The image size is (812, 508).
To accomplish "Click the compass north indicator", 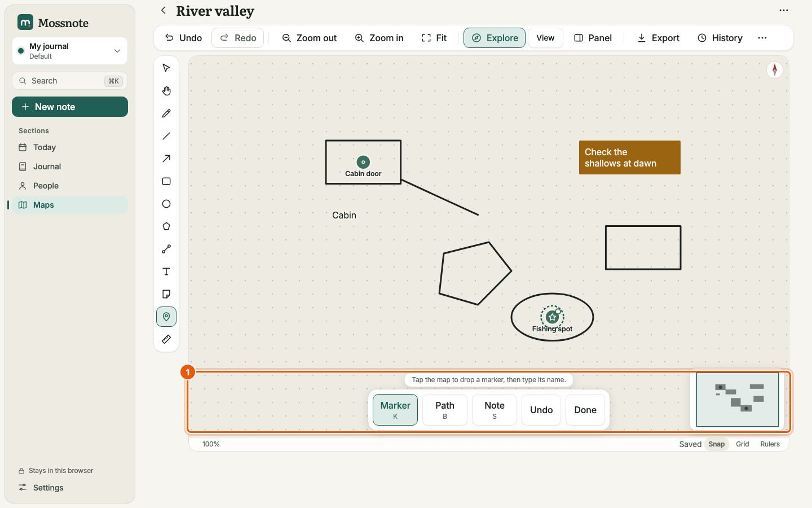I will (x=775, y=69).
